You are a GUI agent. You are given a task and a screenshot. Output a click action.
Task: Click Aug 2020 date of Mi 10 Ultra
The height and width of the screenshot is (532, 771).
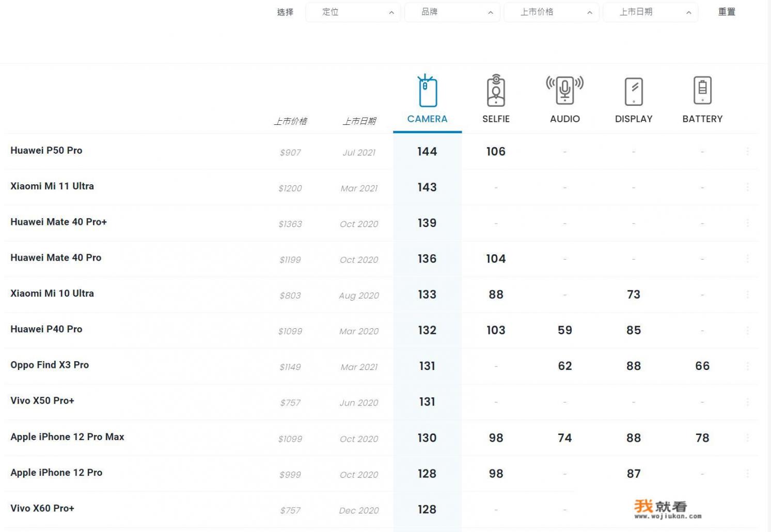click(x=359, y=295)
